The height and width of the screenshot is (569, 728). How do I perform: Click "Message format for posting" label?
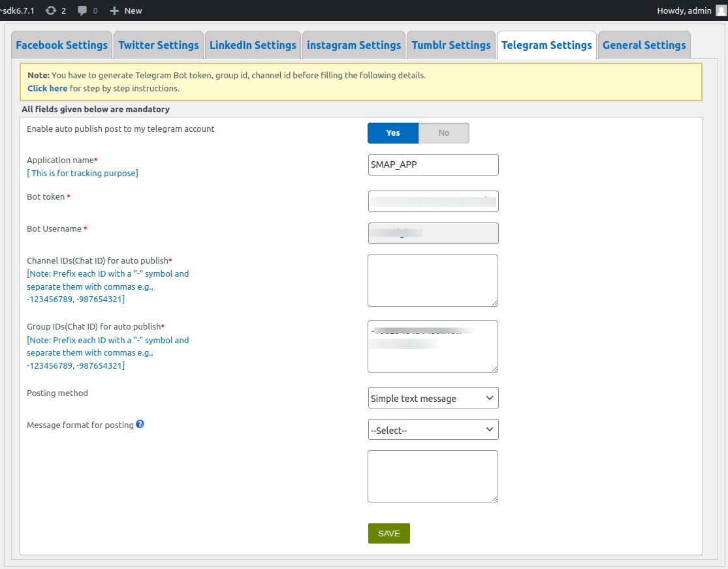(x=80, y=425)
